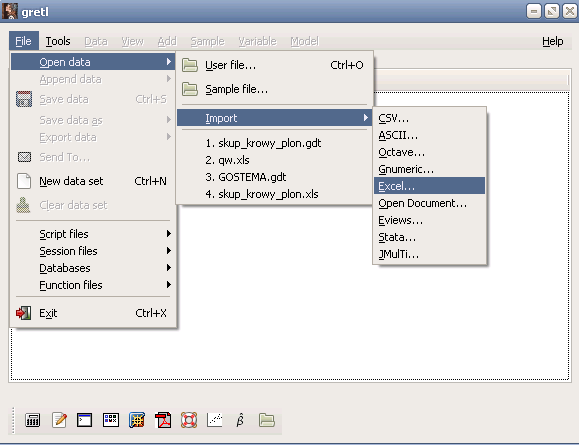Expand the Script files arrow
579x445 pixels.
click(x=169, y=233)
